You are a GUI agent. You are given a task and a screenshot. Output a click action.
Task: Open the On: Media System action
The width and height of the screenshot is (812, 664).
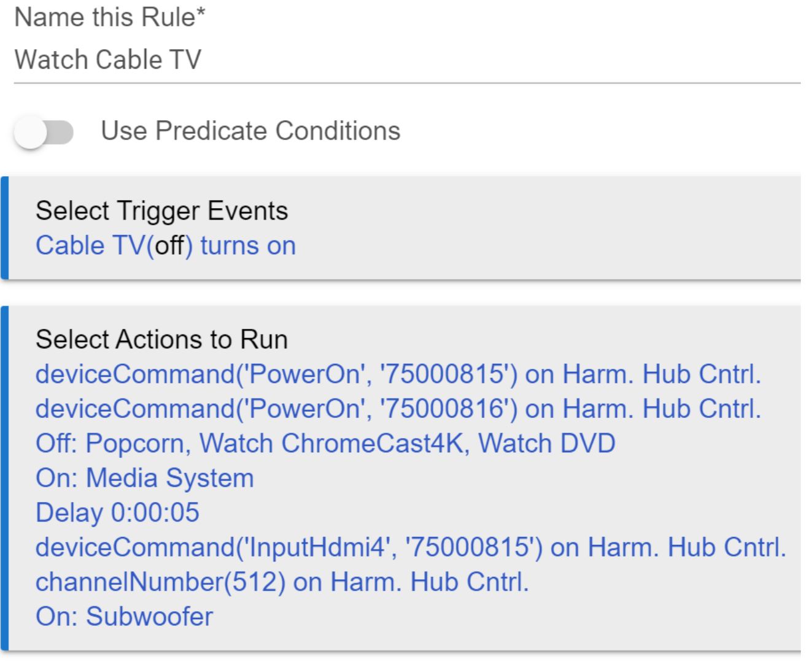coord(145,478)
